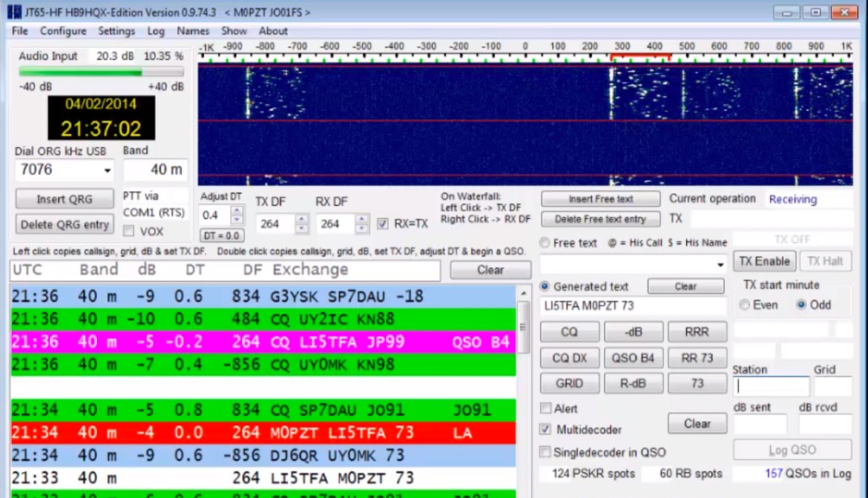
Task: Click the TX Halt button
Action: [825, 261]
